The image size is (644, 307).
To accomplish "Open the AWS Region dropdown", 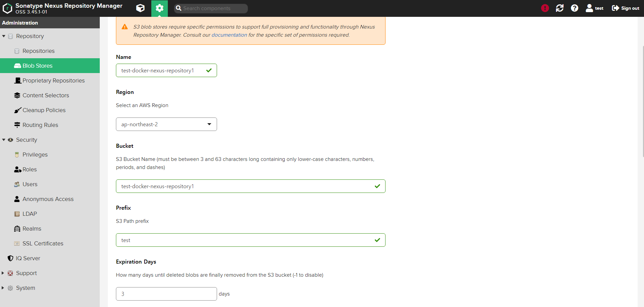I will tap(166, 124).
